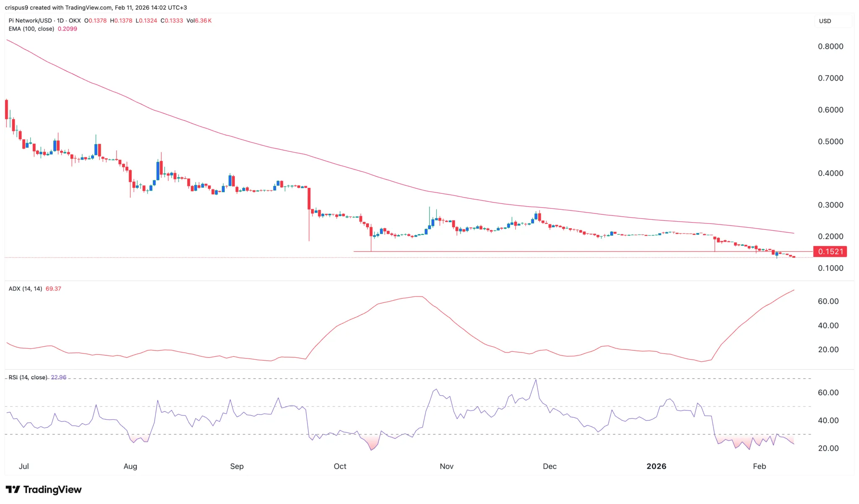The width and height of the screenshot is (859, 504).
Task: Select the RSI (14, close) indicator legend
Action: click(28, 377)
